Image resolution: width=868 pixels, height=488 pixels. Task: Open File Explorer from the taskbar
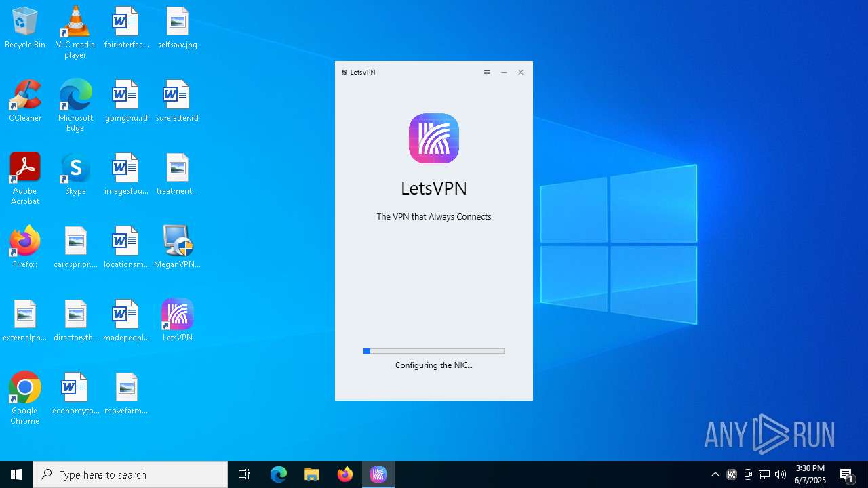coord(312,474)
